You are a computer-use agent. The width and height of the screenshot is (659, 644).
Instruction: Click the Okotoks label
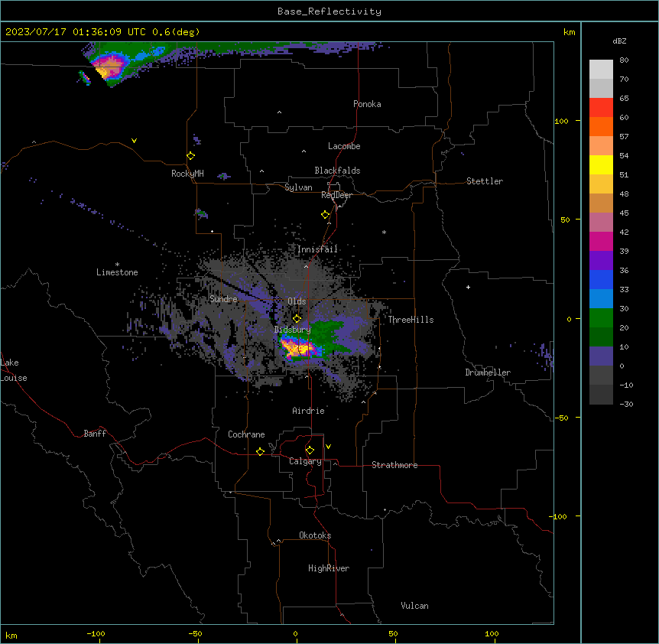pos(315,535)
